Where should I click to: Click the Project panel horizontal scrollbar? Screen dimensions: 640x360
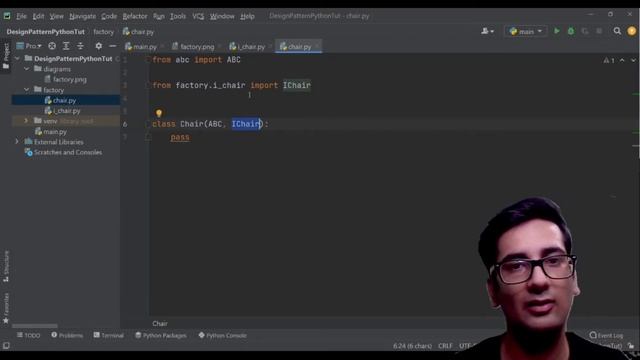35,326
